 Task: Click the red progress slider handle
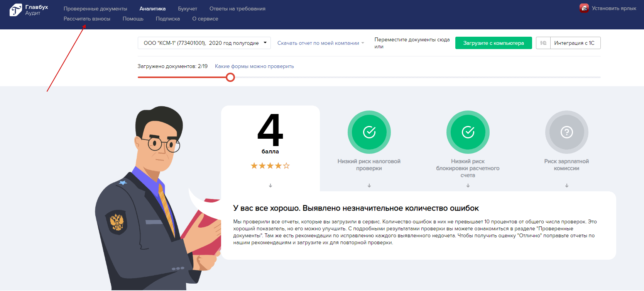tap(230, 77)
